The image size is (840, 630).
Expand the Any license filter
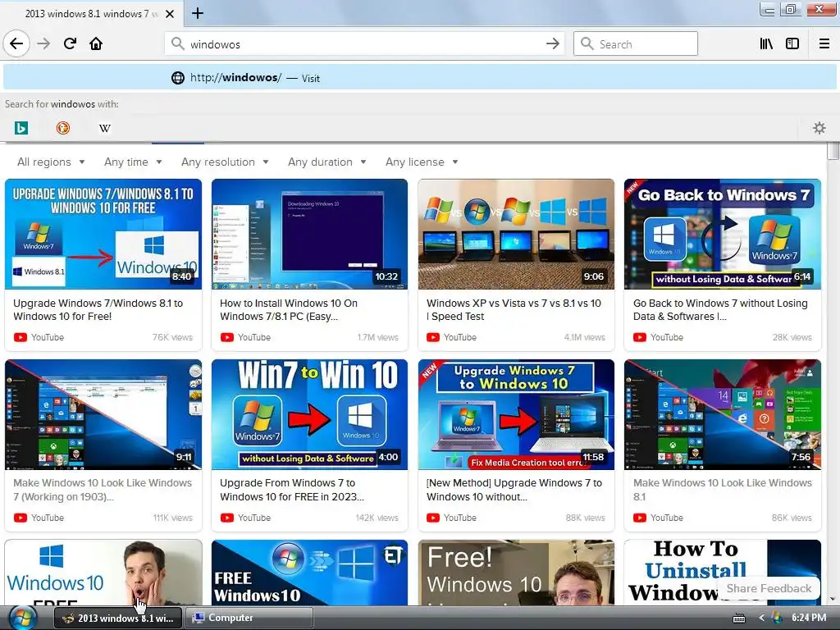point(422,162)
